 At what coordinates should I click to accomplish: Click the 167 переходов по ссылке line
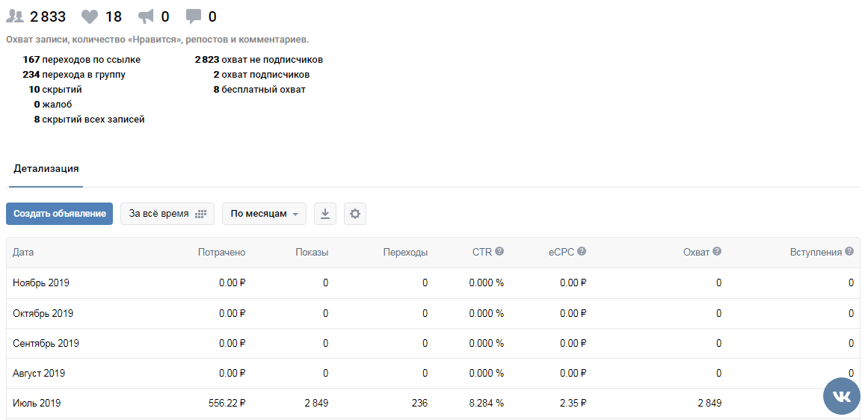pyautogui.click(x=81, y=60)
